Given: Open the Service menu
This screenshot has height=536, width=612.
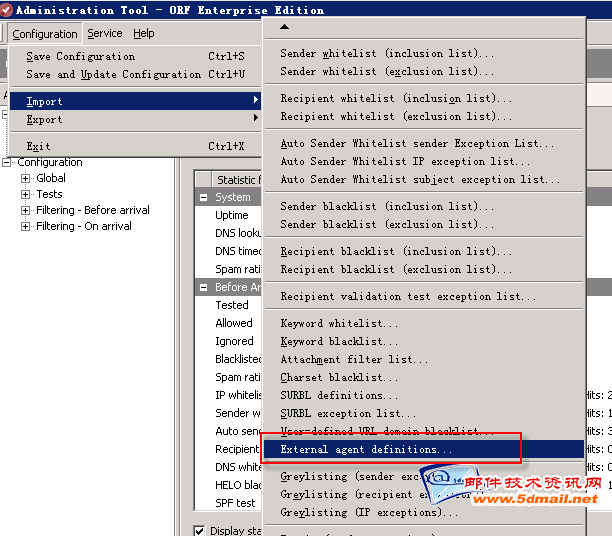Looking at the screenshot, I should pyautogui.click(x=105, y=34).
